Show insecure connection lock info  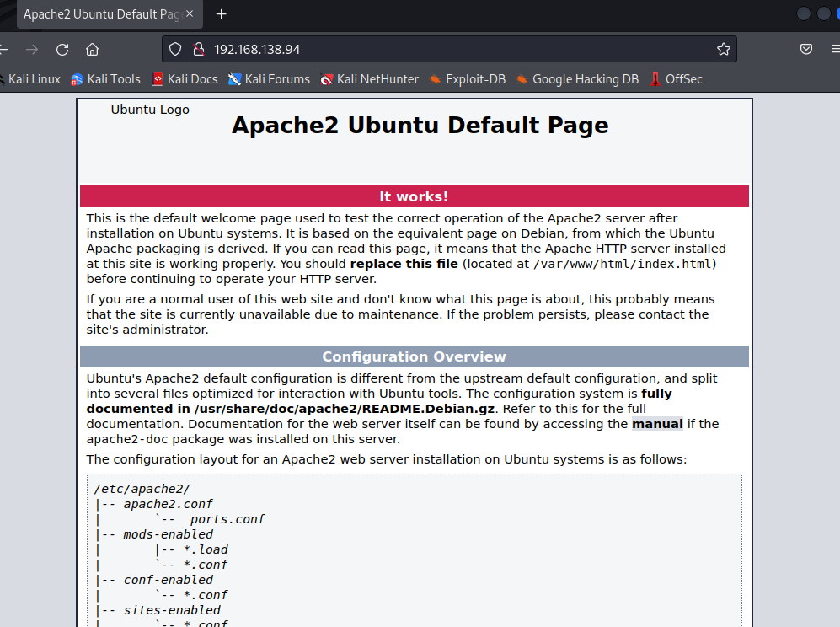coord(199,50)
